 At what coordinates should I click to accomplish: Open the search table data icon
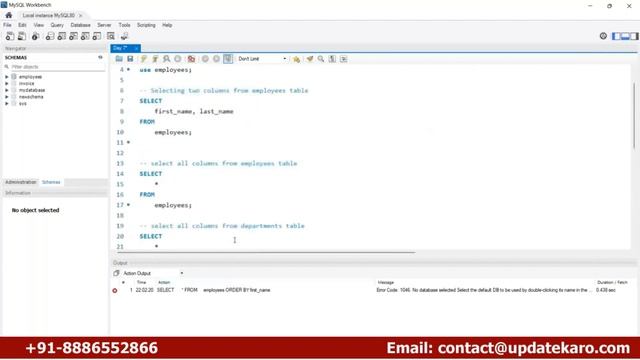coord(111,36)
